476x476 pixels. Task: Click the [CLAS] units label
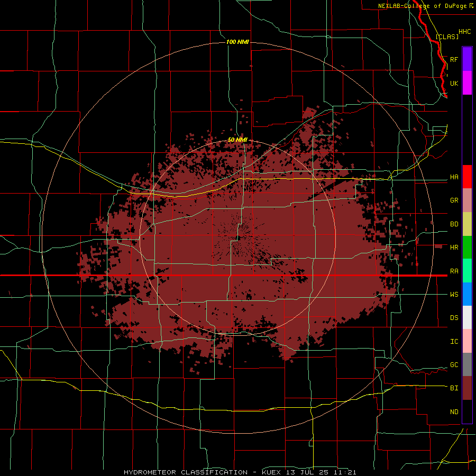(447, 36)
